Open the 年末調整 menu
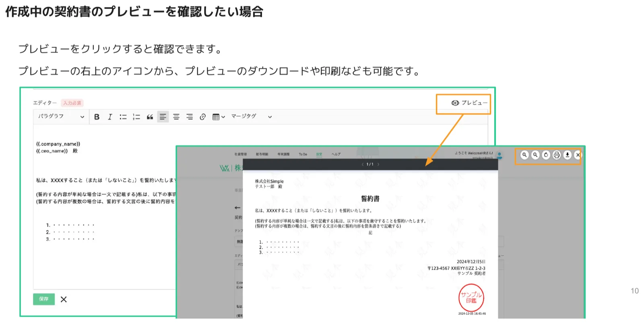Image resolution: width=644 pixels, height=324 pixels. click(x=283, y=154)
